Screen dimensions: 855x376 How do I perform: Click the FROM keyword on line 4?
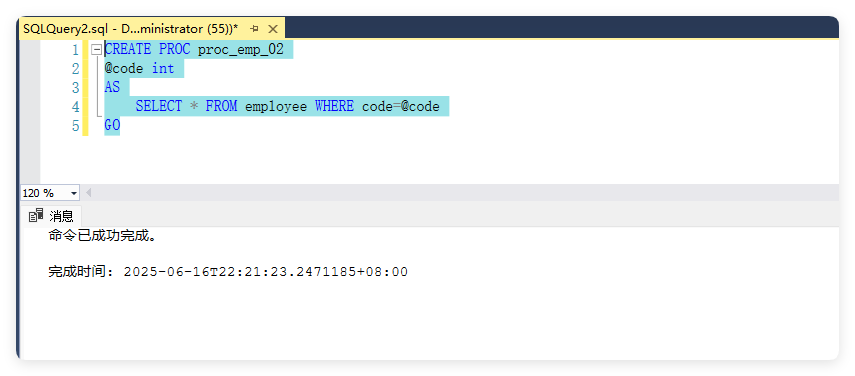click(x=221, y=106)
